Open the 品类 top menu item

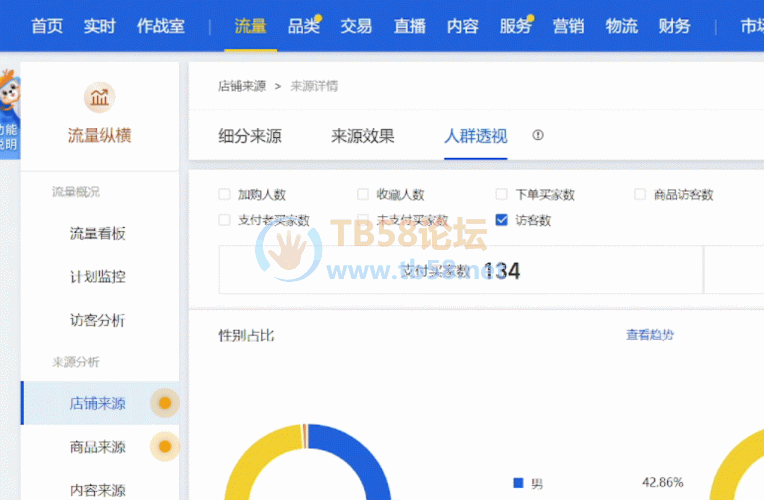(303, 26)
